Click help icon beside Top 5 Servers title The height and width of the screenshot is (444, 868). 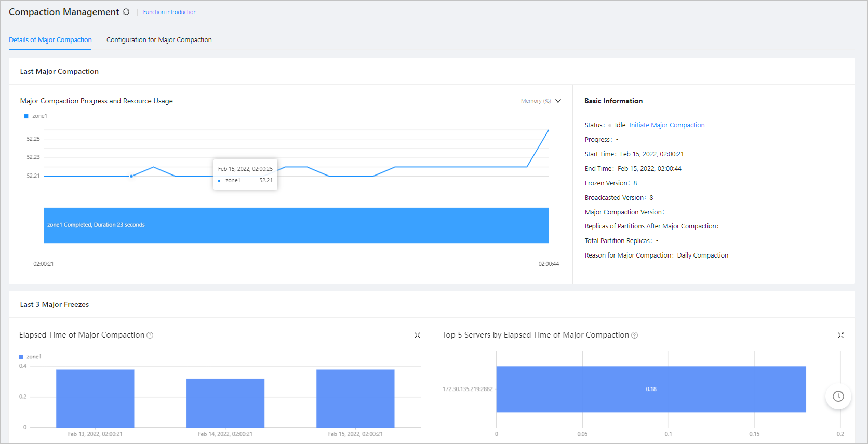click(634, 335)
